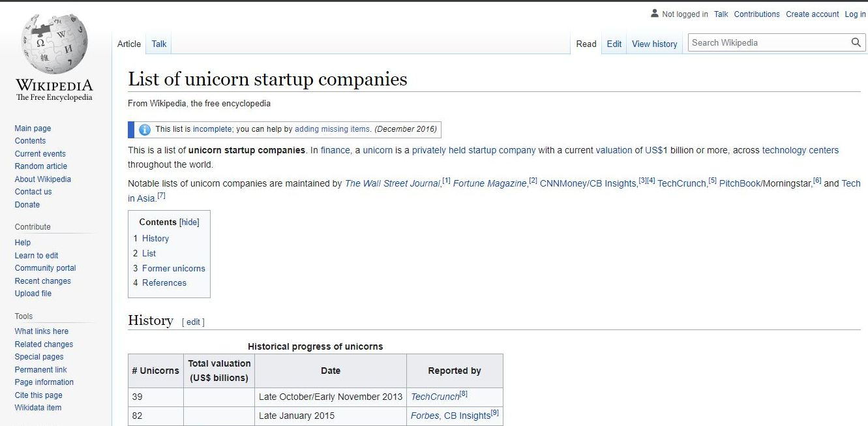Select 'Late January 2015' cell
This screenshot has height=426, width=868.
click(331, 416)
